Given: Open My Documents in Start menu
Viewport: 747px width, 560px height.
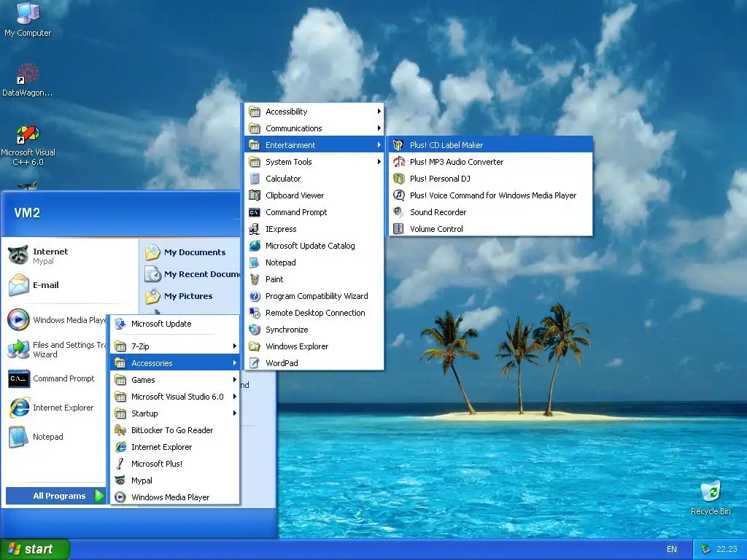Looking at the screenshot, I should [190, 252].
